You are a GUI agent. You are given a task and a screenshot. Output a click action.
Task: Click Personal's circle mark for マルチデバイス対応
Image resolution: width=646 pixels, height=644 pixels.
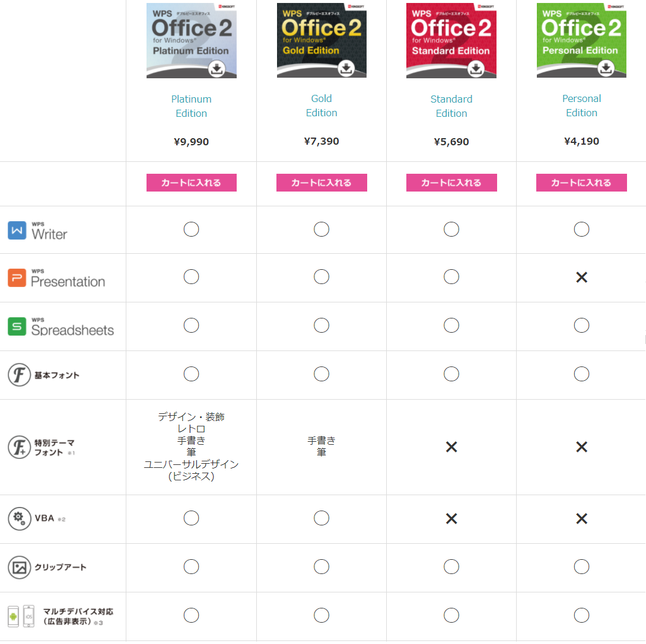(581, 616)
